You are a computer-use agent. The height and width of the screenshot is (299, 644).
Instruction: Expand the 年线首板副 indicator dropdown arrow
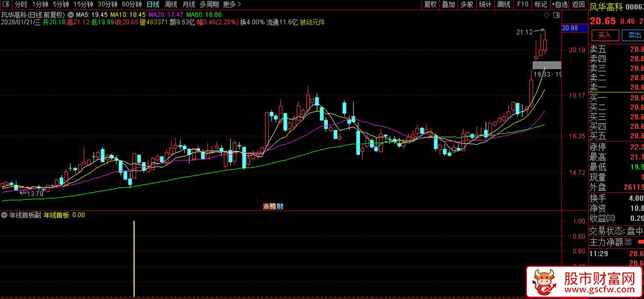[x=4, y=215]
